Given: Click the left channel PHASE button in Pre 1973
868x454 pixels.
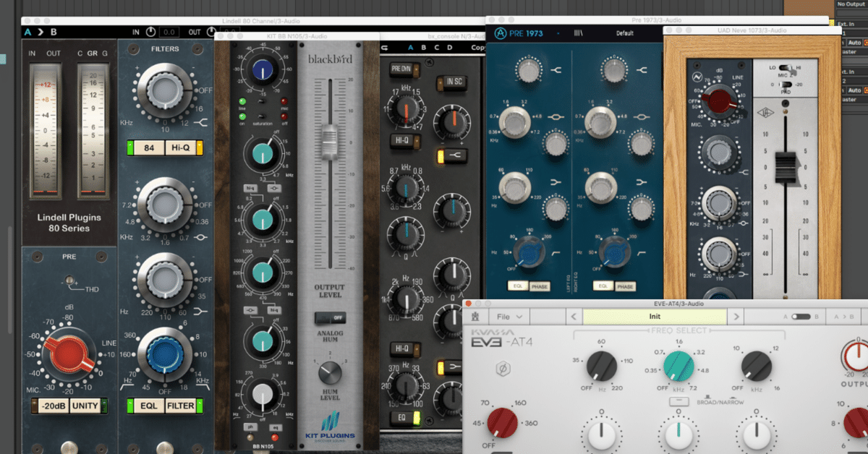Looking at the screenshot, I should tap(540, 286).
